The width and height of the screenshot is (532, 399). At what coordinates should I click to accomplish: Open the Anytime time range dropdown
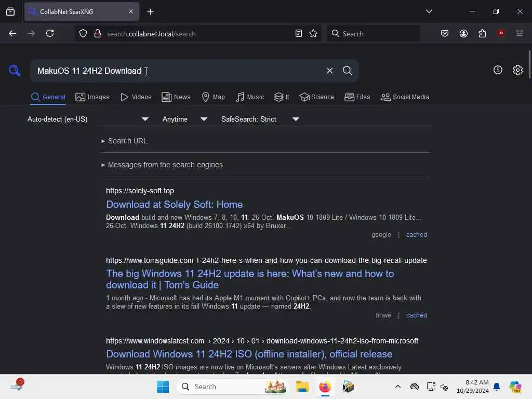coord(184,119)
